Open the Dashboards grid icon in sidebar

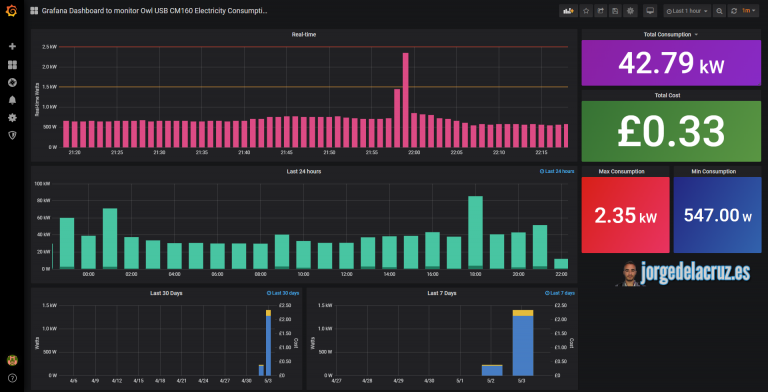click(12, 65)
